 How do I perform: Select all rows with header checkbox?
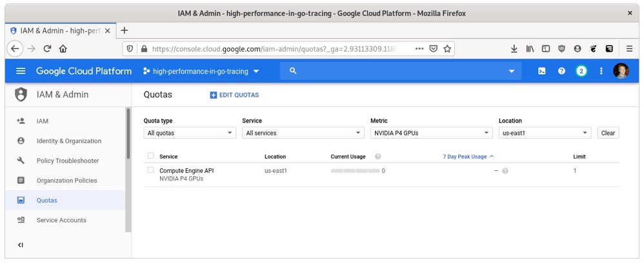151,156
